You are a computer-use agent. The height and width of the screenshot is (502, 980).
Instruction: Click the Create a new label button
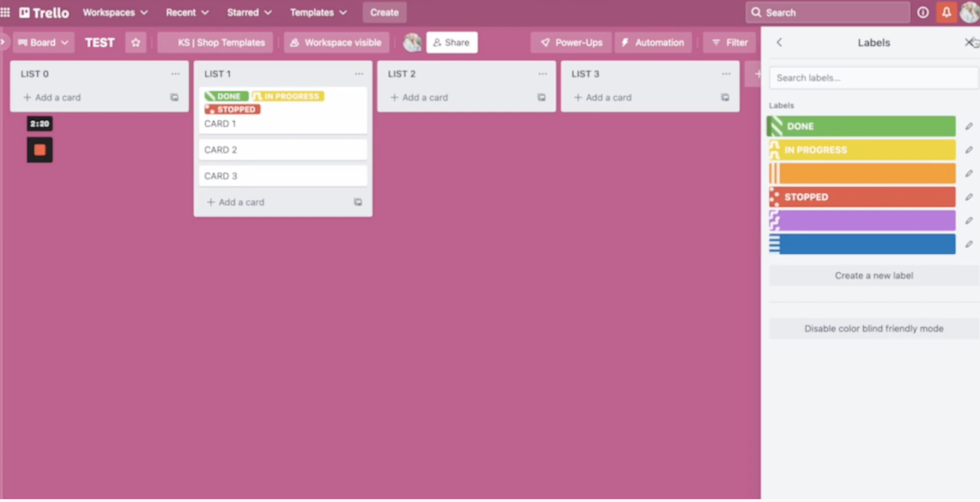point(873,276)
